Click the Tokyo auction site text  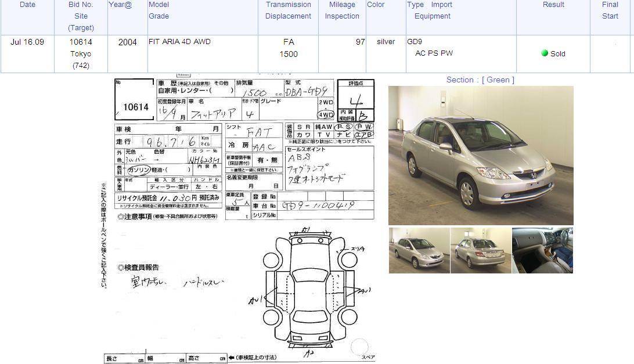point(81,54)
